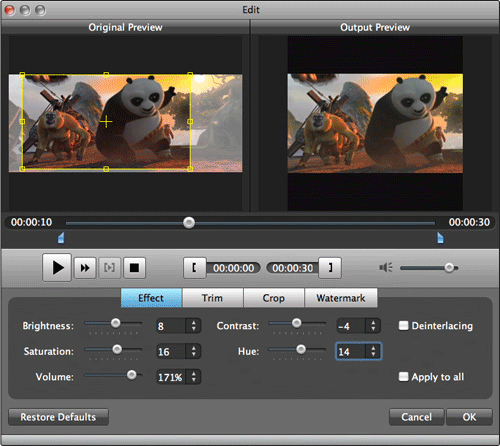Open the Crop tab
The image size is (500, 446).
click(x=274, y=298)
